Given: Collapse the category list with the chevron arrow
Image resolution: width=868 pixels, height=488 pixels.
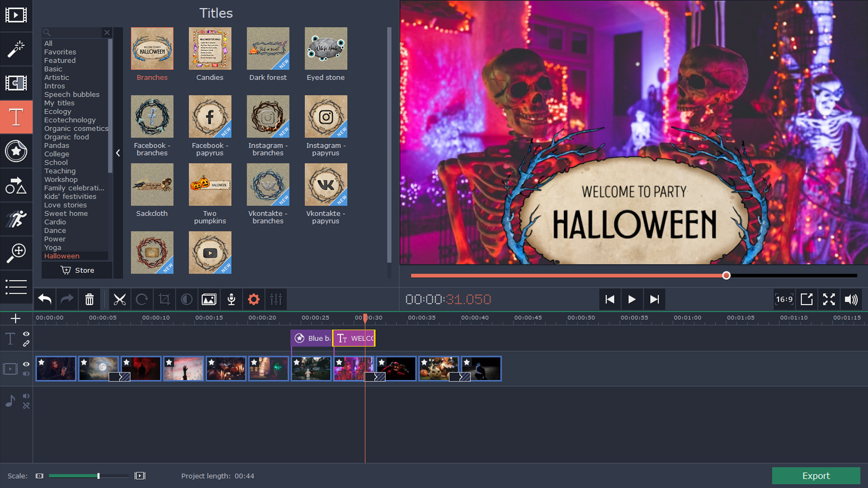Looking at the screenshot, I should (x=118, y=153).
